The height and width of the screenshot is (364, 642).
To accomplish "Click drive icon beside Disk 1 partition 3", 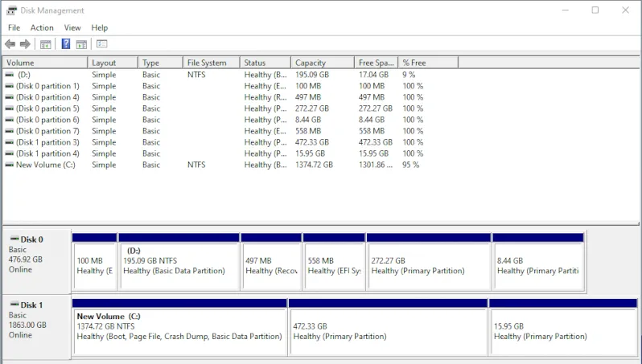I will point(9,142).
